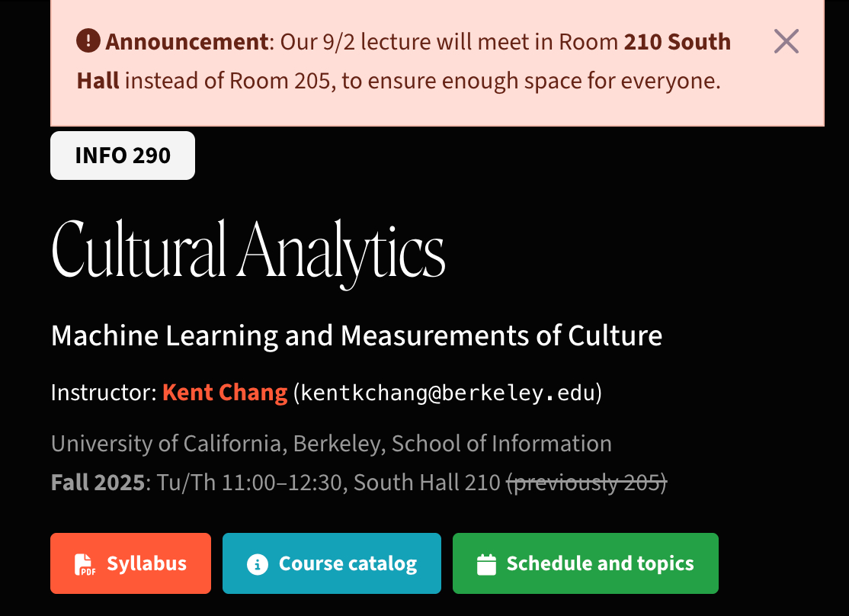The image size is (849, 616).
Task: Click the bold Announcement label
Action: [187, 42]
